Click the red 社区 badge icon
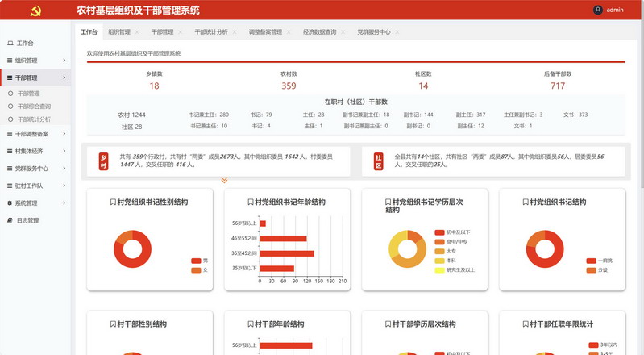The height and width of the screenshot is (355, 644). [379, 161]
